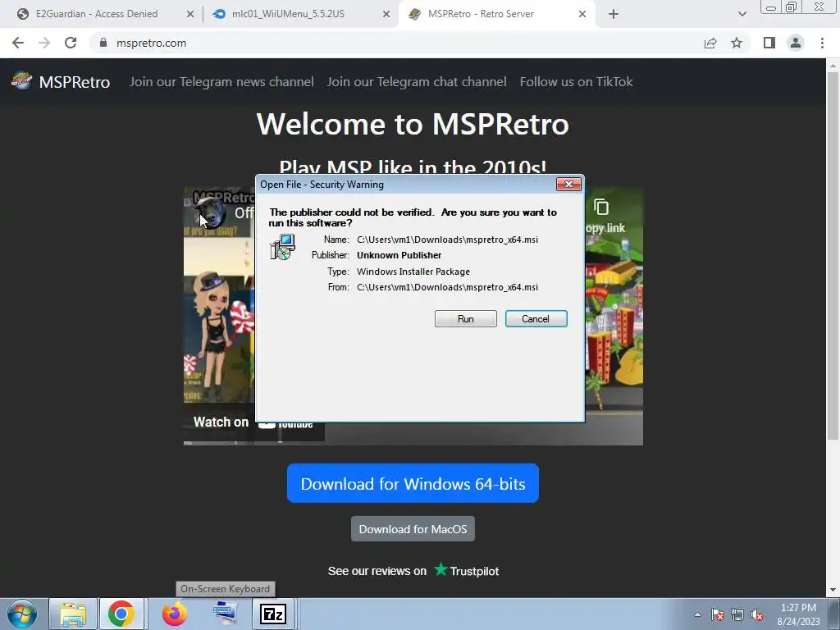Click Watch on YouTube in video
840x630 pixels.
(253, 422)
